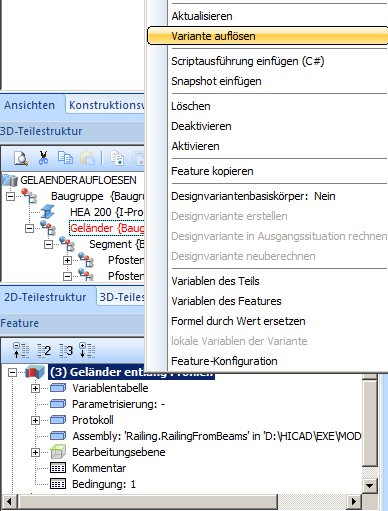This screenshot has width=388, height=511.
Task: Choose Snapshot einfügen
Action: [x=216, y=81]
